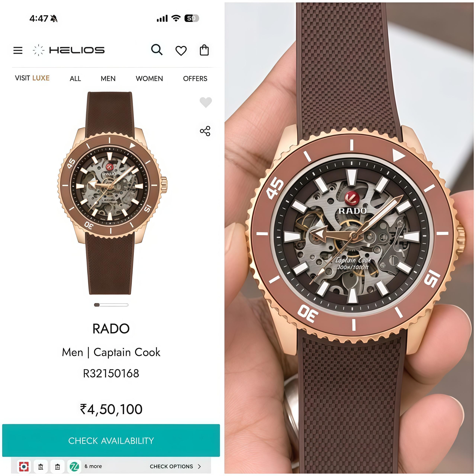Show the '& more' payment options
Image resolution: width=476 pixels, height=476 pixels.
[x=93, y=466]
